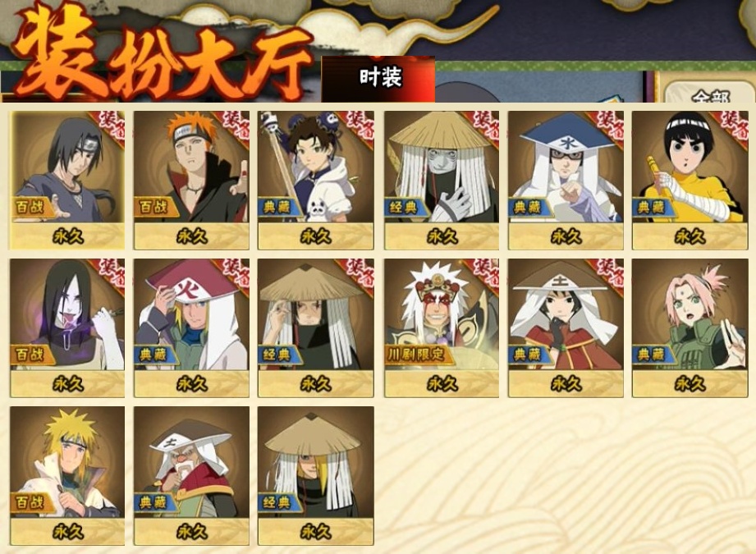Image resolution: width=756 pixels, height=554 pixels.
Task: Choose the orange-haired Pain 百战 costume
Action: (x=191, y=180)
